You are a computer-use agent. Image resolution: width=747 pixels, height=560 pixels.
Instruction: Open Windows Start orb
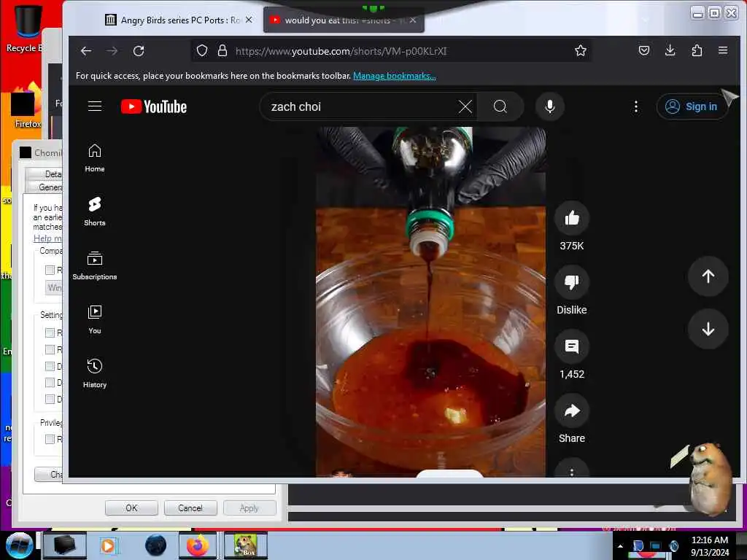(19, 545)
